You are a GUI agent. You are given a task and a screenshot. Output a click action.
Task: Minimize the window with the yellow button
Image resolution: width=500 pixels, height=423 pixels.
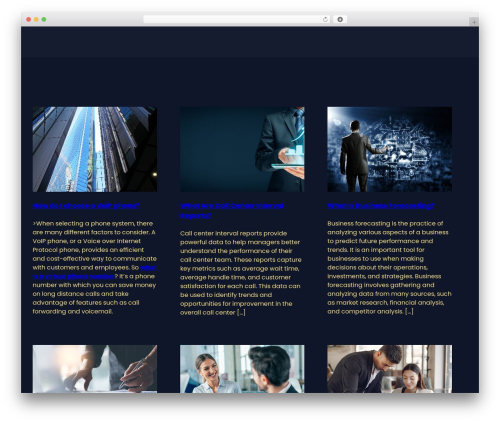coord(36,20)
